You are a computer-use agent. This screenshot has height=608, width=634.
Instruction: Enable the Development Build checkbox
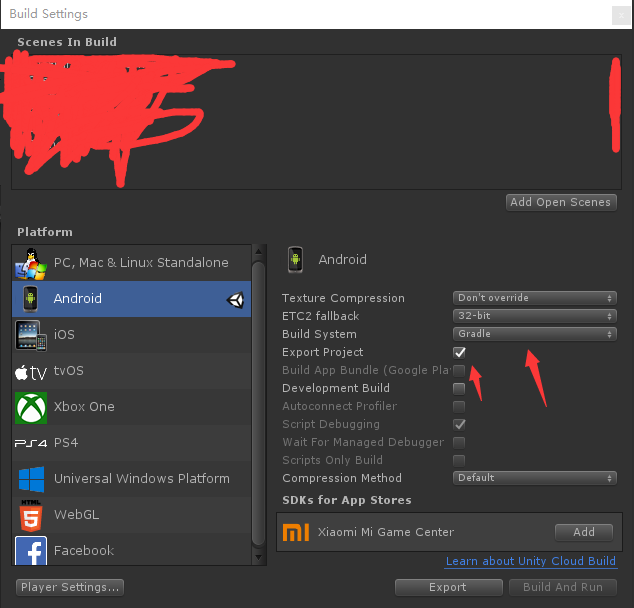pyautogui.click(x=459, y=388)
